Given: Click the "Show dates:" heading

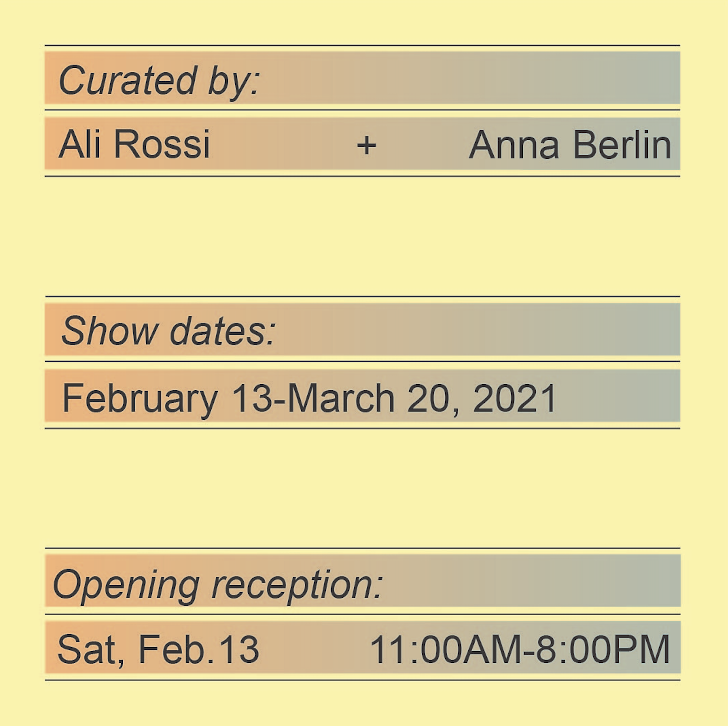Looking at the screenshot, I should 168,331.
